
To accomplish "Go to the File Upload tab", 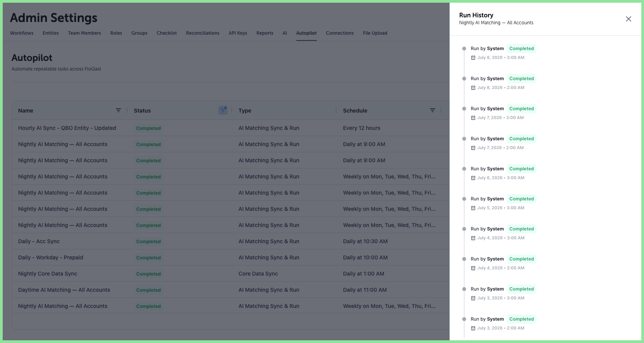I will tap(375, 33).
